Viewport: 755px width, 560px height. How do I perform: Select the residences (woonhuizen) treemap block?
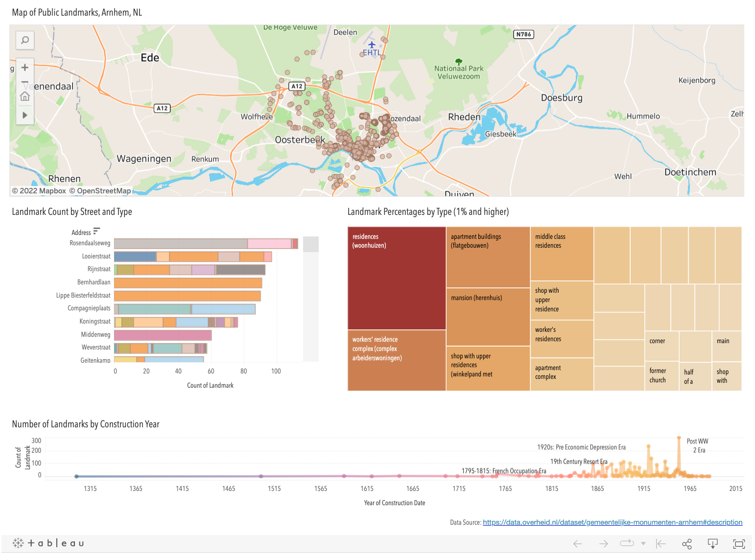coord(397,278)
